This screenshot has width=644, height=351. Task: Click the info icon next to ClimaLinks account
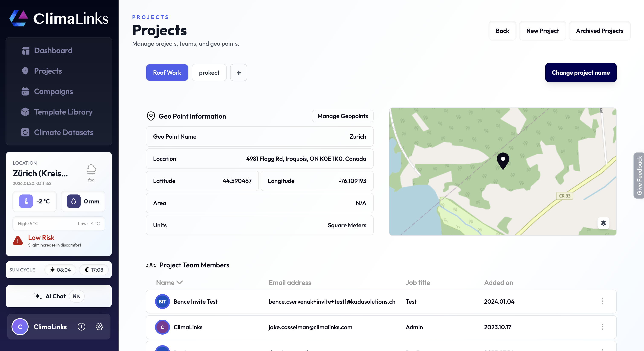(81, 327)
